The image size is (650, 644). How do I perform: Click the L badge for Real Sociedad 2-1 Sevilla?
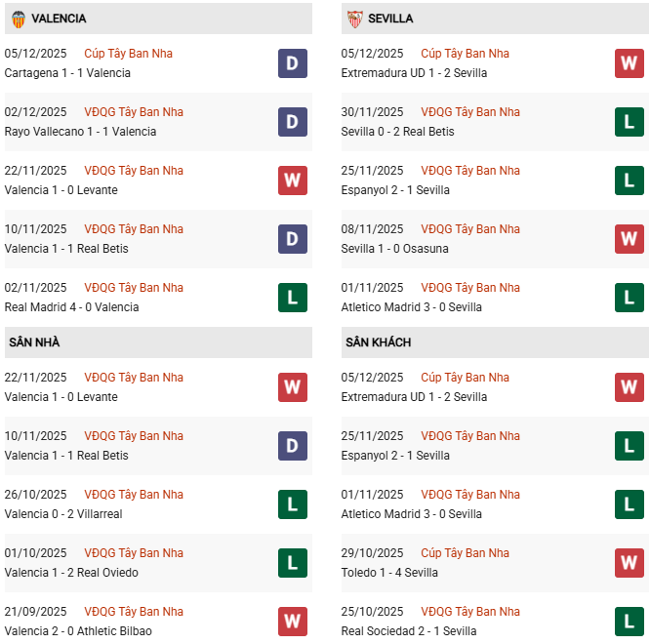(x=629, y=622)
